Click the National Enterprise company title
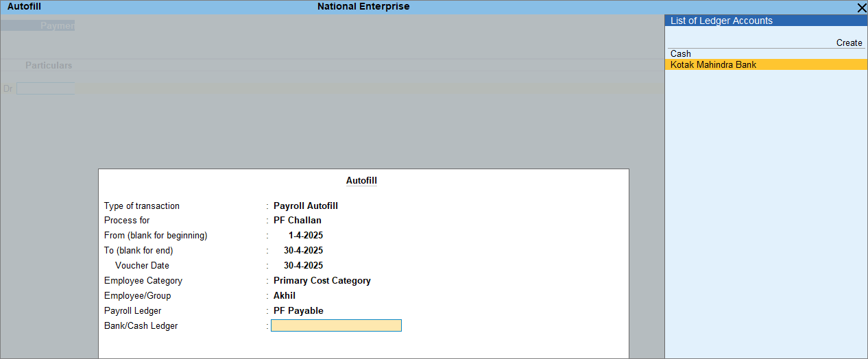 pos(363,6)
